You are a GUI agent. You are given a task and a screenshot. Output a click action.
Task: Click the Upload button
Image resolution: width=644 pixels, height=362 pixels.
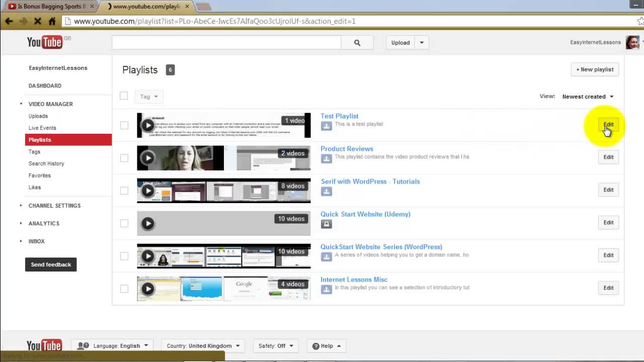point(400,43)
